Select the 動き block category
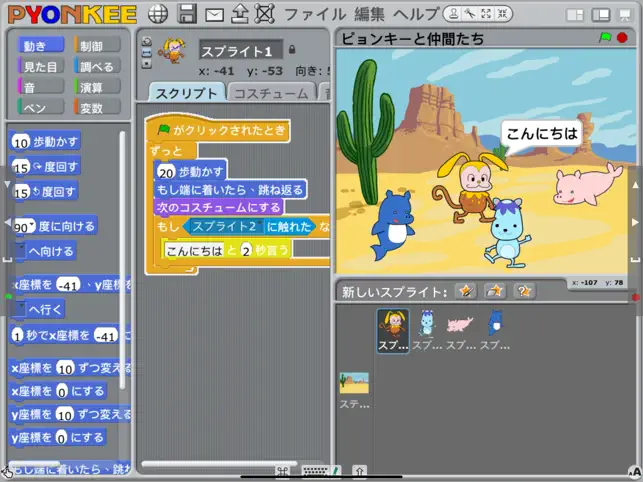The width and height of the screenshot is (643, 482). [x=41, y=45]
